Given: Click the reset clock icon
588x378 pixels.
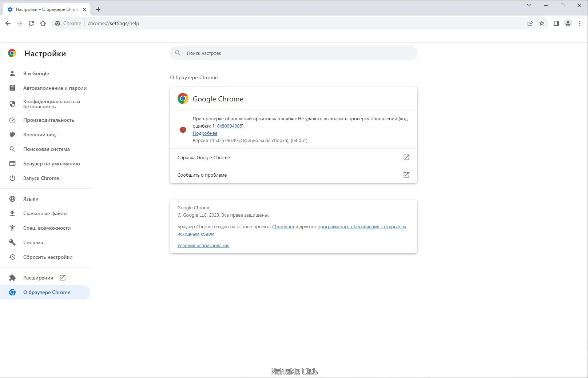Looking at the screenshot, I should (12, 257).
